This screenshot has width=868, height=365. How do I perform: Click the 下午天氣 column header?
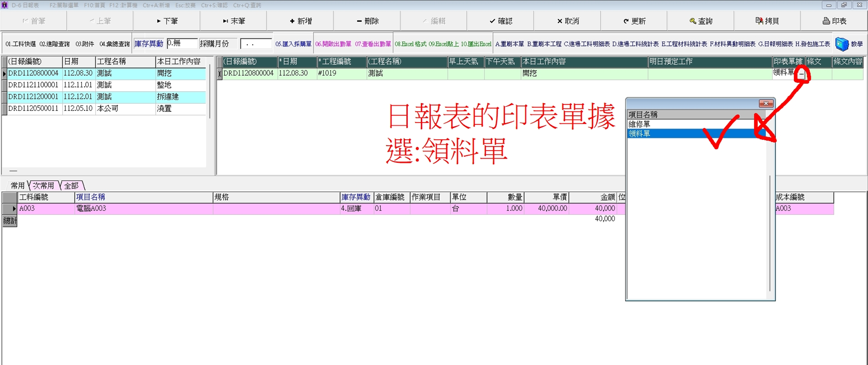tap(503, 62)
